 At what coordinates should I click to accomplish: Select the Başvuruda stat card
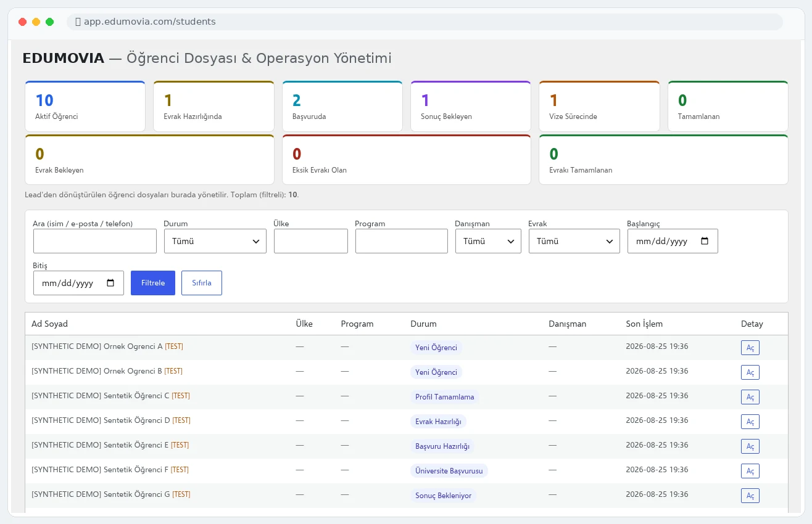pos(342,106)
